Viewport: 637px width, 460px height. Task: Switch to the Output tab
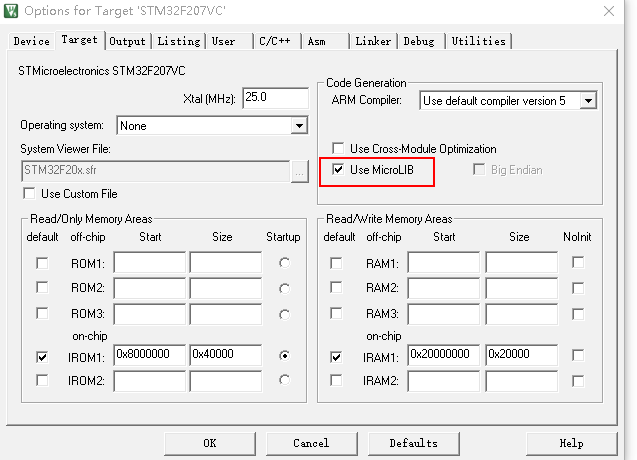click(128, 41)
